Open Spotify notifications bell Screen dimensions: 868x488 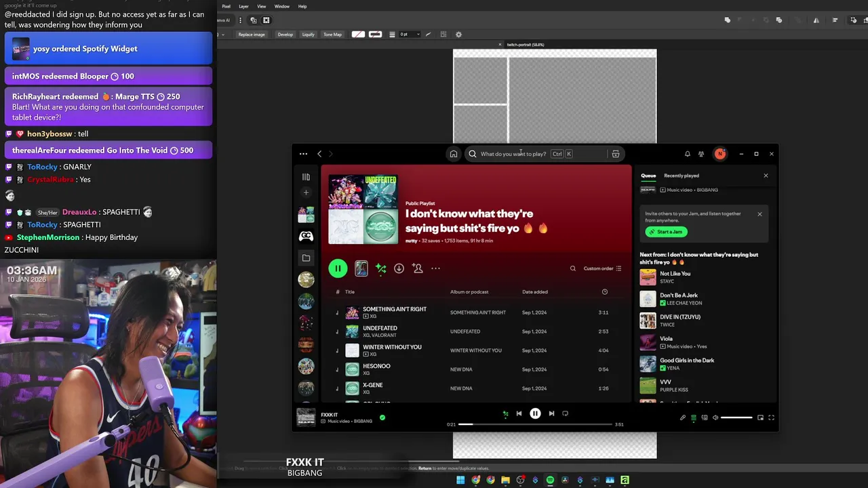pyautogui.click(x=687, y=154)
